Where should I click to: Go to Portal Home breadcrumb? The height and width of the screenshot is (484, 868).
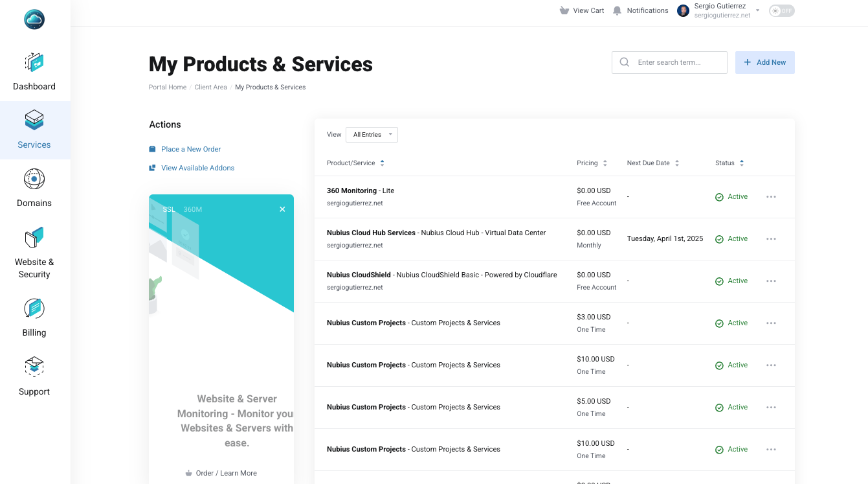pos(168,87)
